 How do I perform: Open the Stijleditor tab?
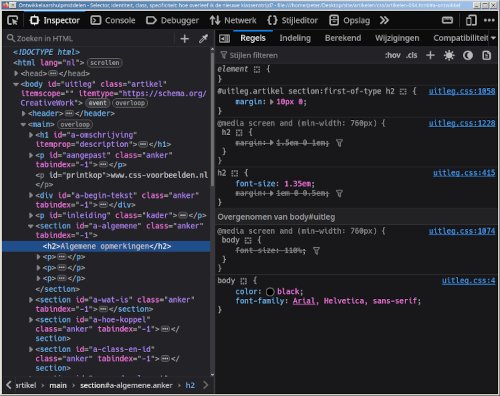pos(292,21)
